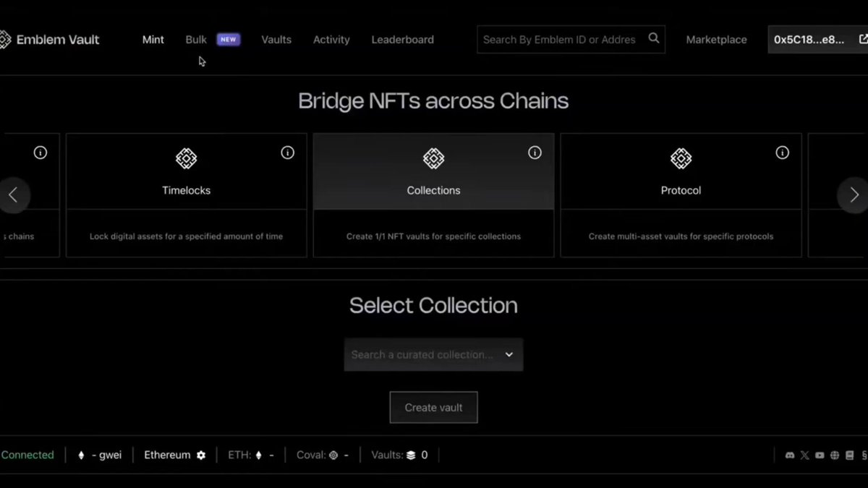Click the ETH balance indicator
868x488 pixels.
(x=251, y=455)
